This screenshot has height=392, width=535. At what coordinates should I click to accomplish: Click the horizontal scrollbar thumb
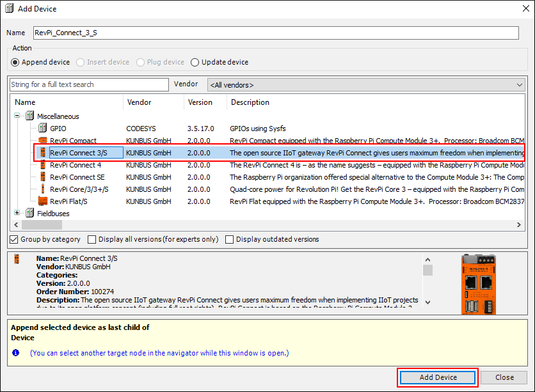click(x=42, y=224)
